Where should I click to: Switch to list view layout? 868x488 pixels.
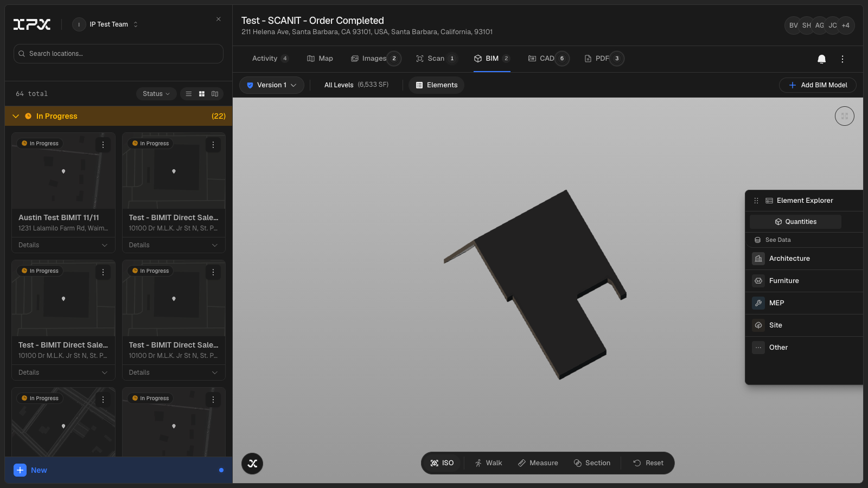point(189,94)
